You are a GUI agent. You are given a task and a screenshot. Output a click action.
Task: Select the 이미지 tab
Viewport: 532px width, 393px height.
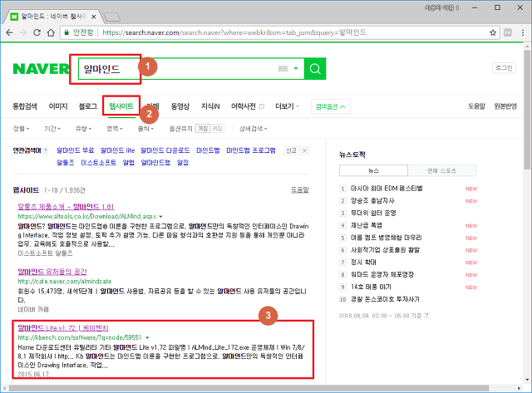[x=58, y=106]
